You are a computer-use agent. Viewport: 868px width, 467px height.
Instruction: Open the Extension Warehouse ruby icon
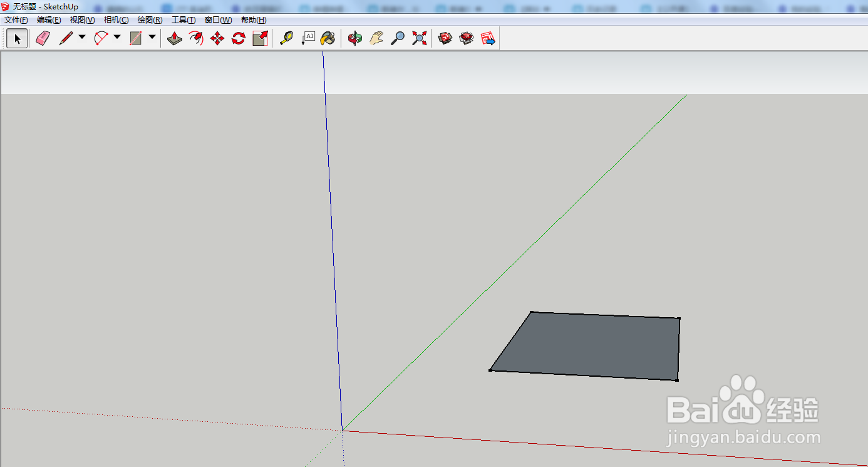[x=467, y=39]
